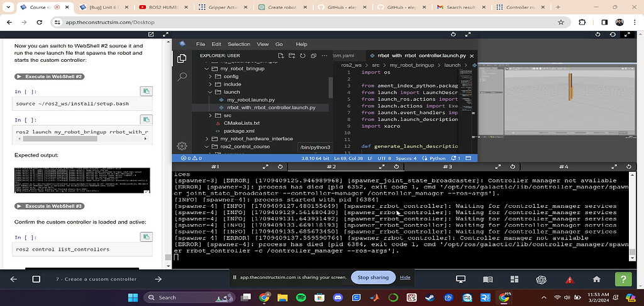Open Spotify from the Windows taskbar
The image size is (644, 306).
(300, 297)
